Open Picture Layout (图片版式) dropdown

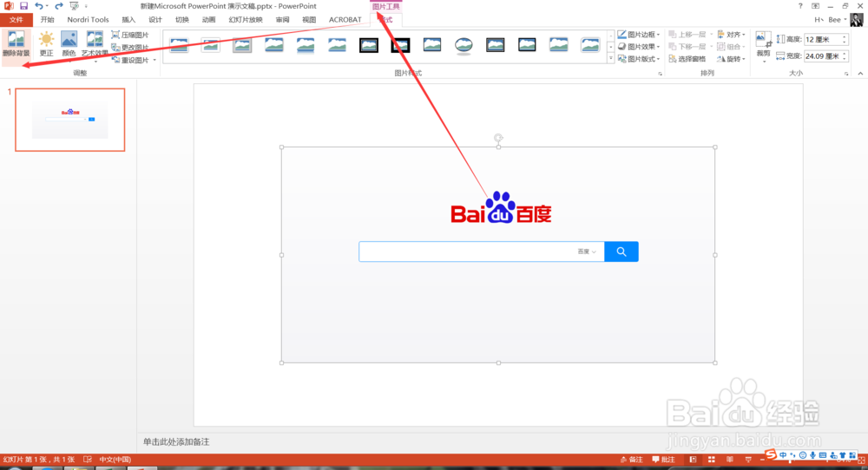(x=639, y=59)
